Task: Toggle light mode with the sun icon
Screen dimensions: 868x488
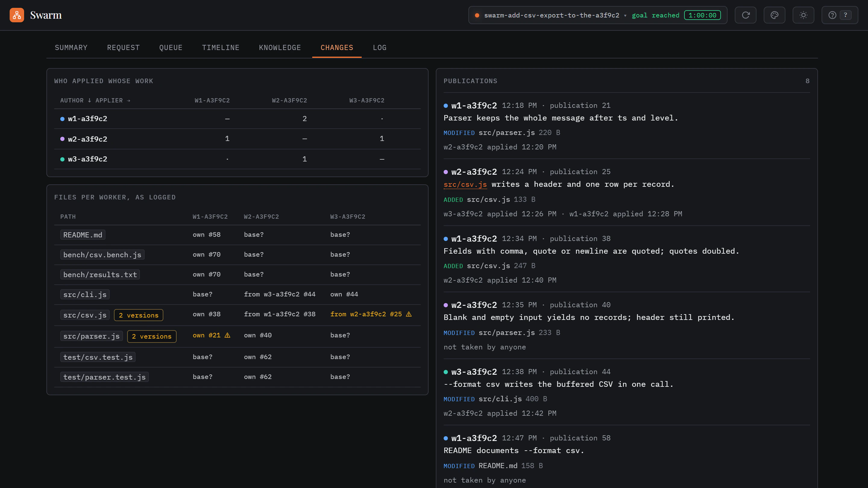Action: click(x=803, y=15)
